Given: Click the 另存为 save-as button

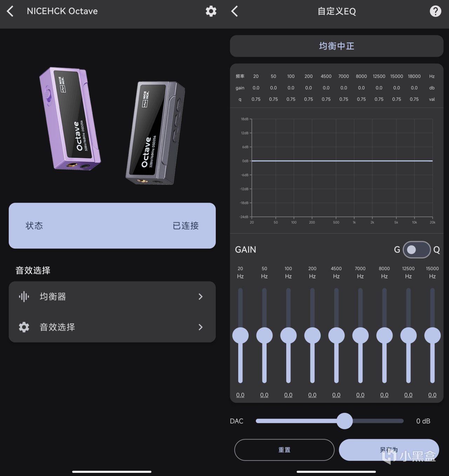Looking at the screenshot, I should coord(389,450).
